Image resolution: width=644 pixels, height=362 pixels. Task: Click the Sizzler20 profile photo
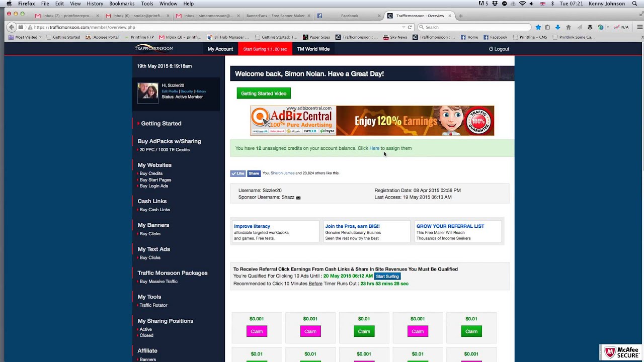coord(147,93)
